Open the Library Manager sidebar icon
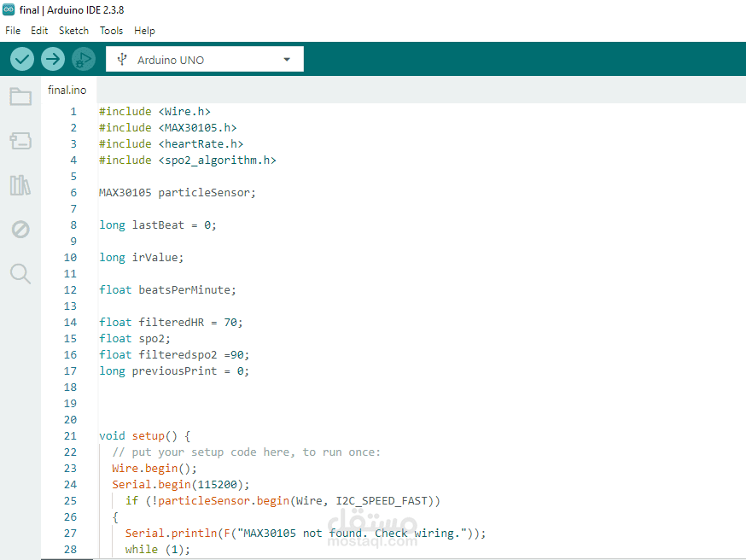 point(20,185)
